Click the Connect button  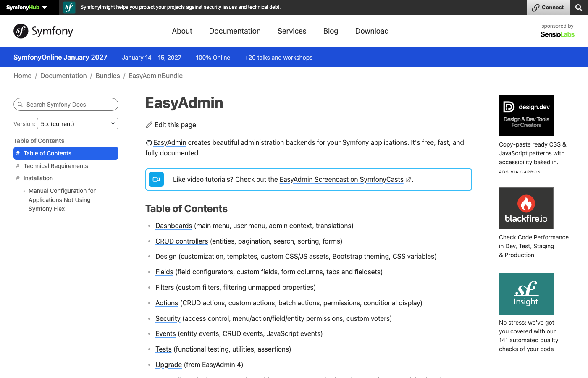point(548,8)
